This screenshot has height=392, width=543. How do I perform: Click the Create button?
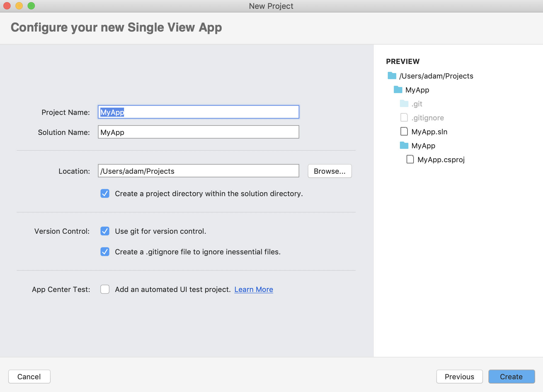[x=511, y=377]
